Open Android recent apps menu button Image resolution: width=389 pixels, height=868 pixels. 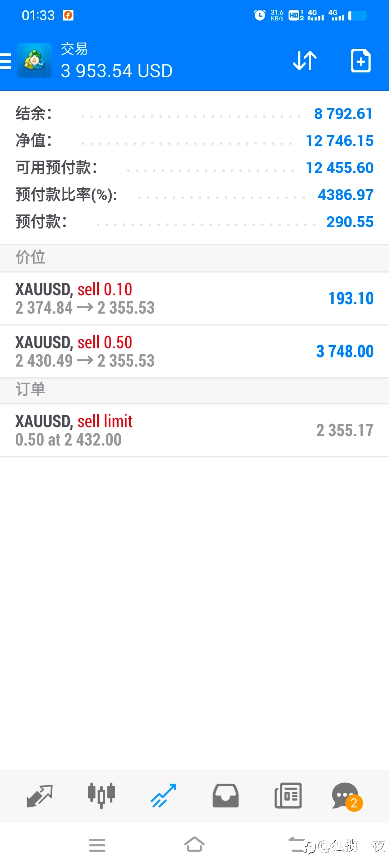click(97, 845)
